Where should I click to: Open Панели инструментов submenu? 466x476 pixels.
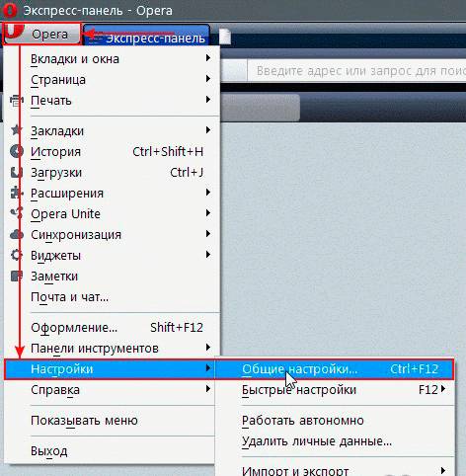coord(112,349)
